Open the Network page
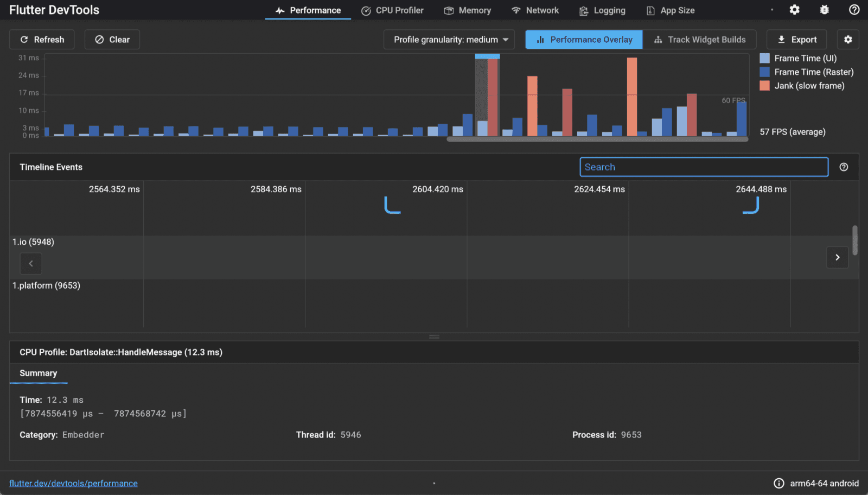 coord(535,10)
